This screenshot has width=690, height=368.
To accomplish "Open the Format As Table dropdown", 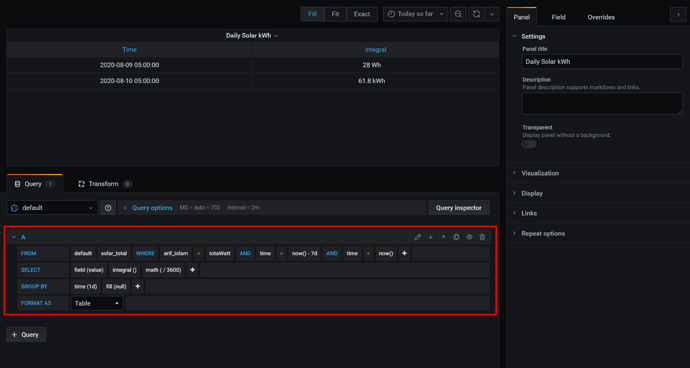I will coord(97,303).
